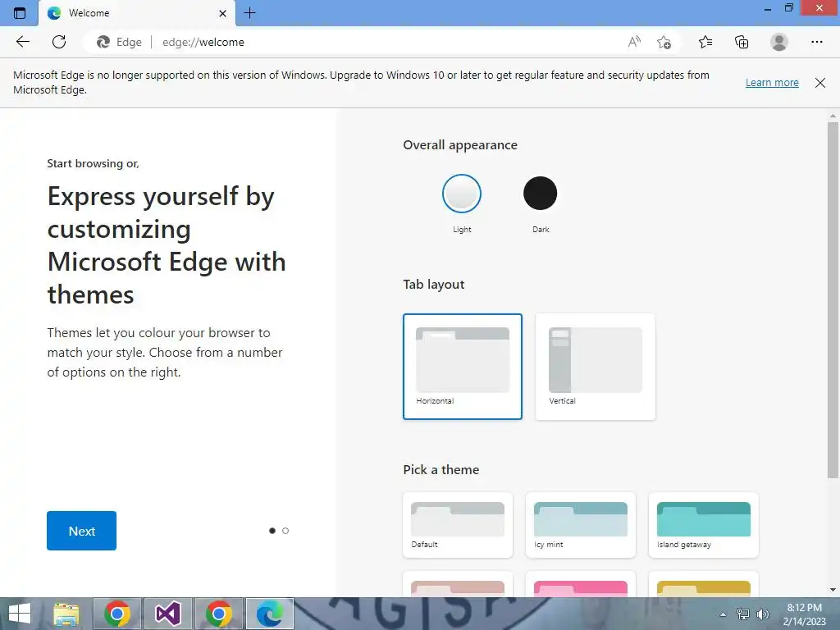Open File Explorer from taskbar
The image size is (840, 630).
pos(66,614)
